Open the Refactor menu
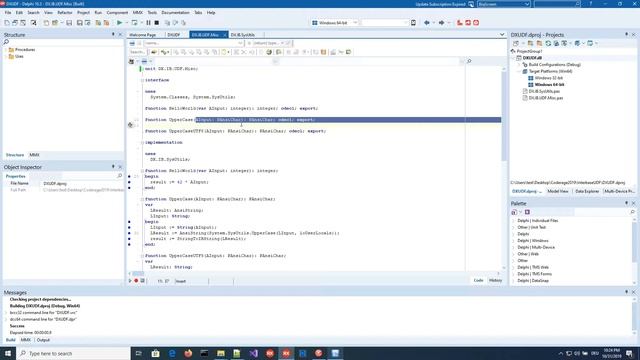 point(64,13)
